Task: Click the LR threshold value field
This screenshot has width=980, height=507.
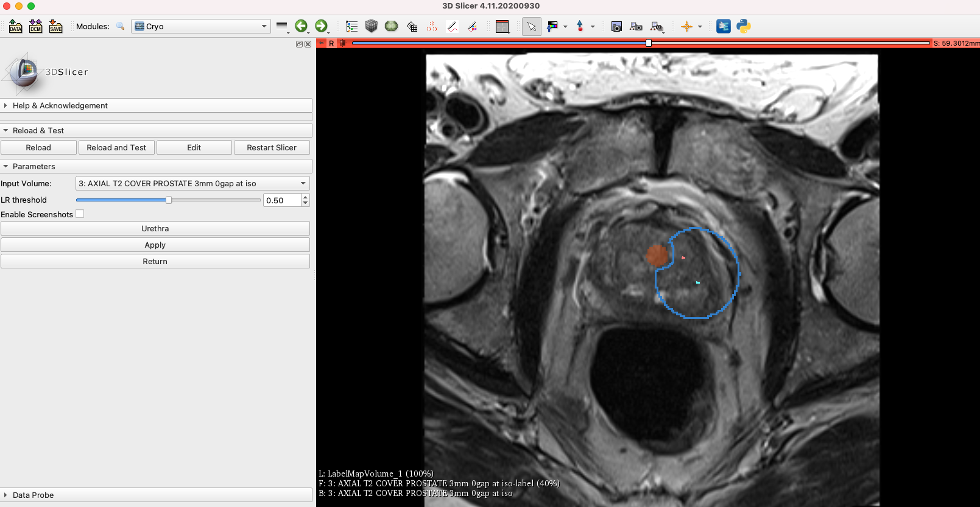Action: pos(282,200)
